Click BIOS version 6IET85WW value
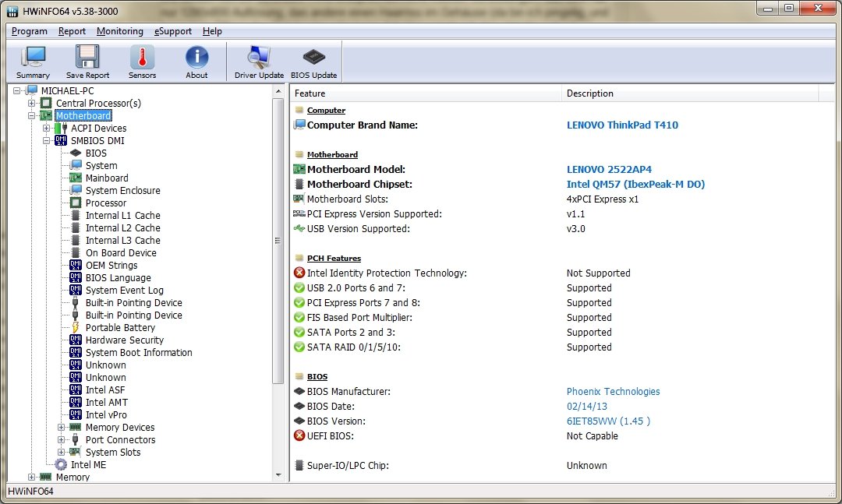Image resolution: width=842 pixels, height=504 pixels. (608, 421)
